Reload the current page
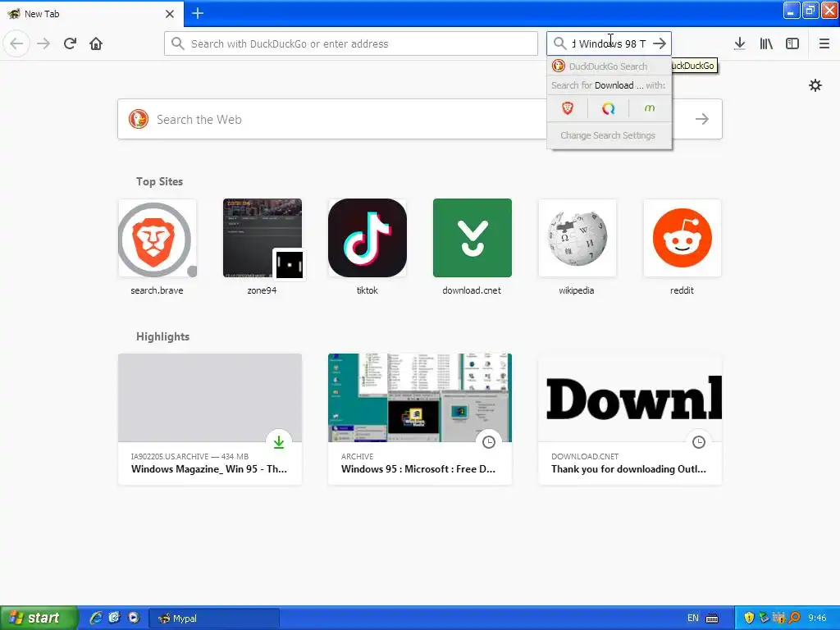 [x=70, y=43]
